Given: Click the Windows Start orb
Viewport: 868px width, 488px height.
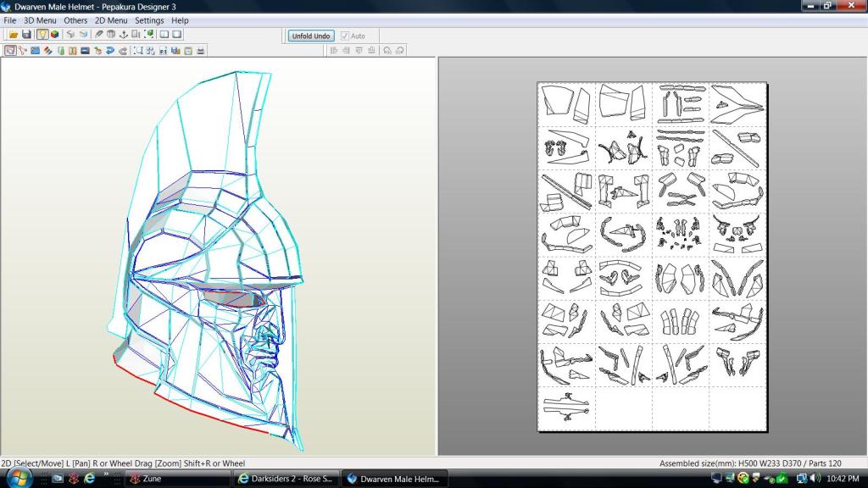Looking at the screenshot, I should pos(19,478).
